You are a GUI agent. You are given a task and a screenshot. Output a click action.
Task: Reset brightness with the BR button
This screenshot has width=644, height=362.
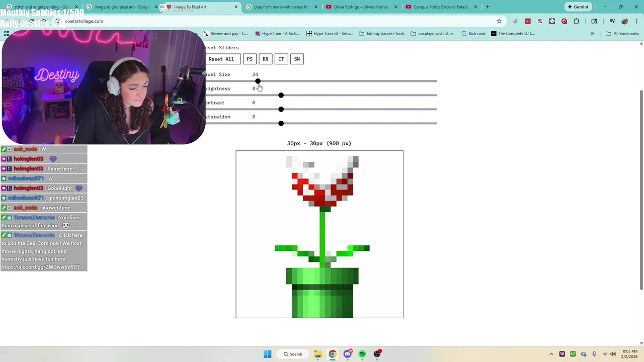(x=265, y=59)
